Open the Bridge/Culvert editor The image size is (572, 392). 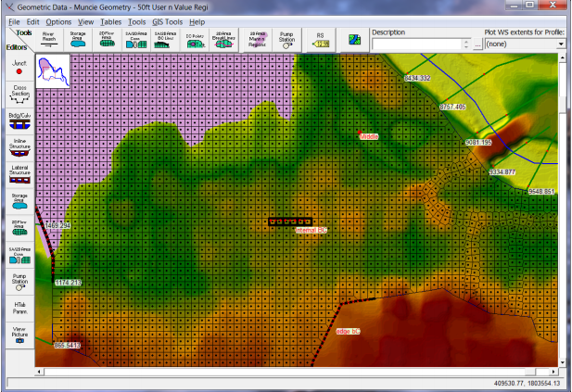click(x=19, y=120)
